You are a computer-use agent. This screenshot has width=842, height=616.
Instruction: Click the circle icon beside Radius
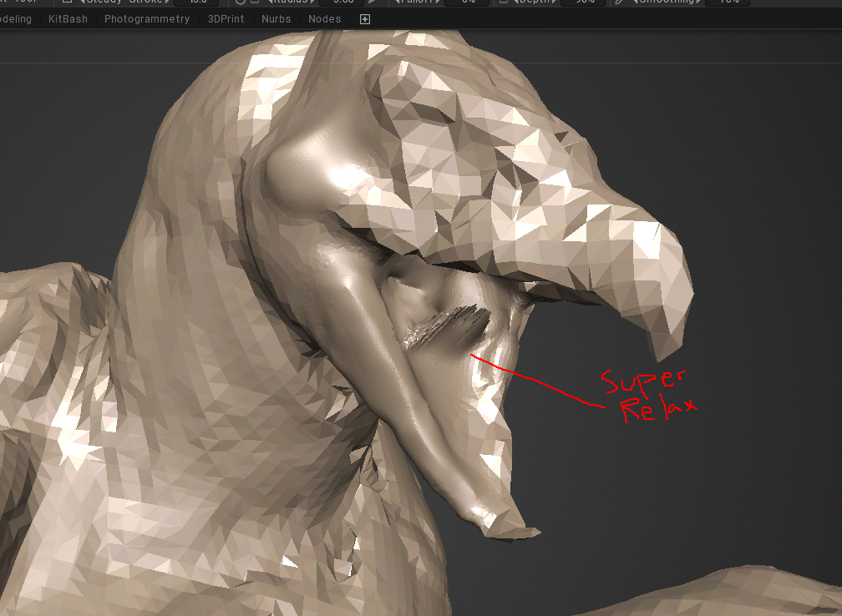(x=241, y=2)
